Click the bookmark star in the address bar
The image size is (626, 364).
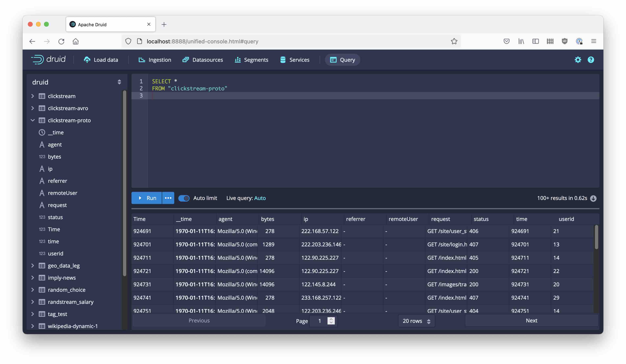454,41
